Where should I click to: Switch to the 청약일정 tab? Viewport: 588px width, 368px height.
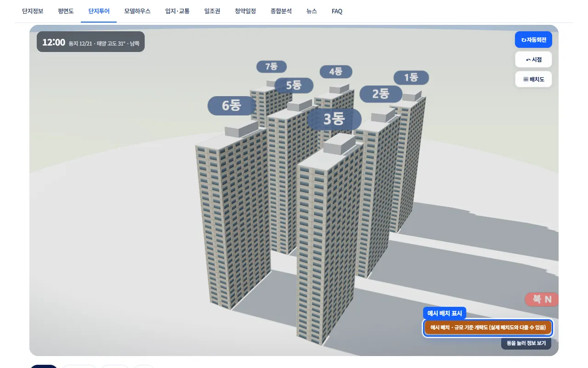tap(245, 11)
